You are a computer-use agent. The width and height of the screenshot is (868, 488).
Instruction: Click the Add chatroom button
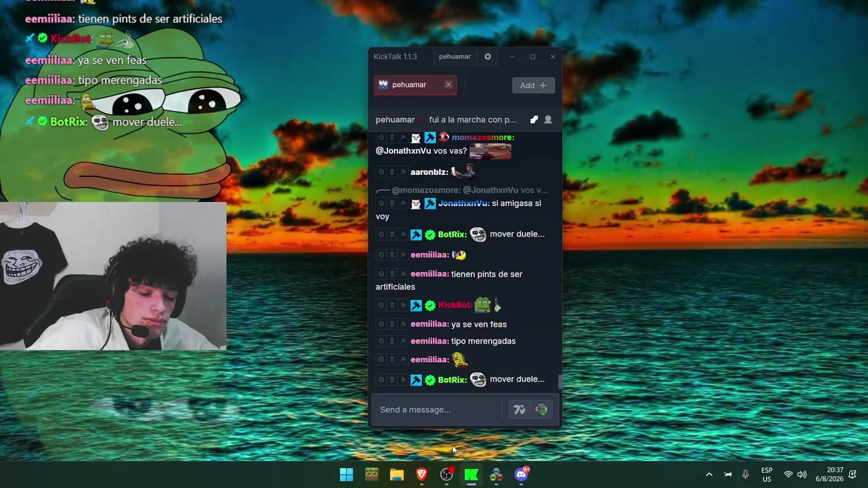click(x=533, y=85)
